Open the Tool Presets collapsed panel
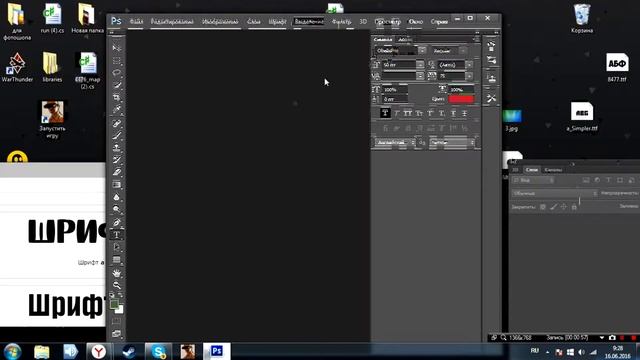This screenshot has height=360, width=640. pyautogui.click(x=491, y=98)
